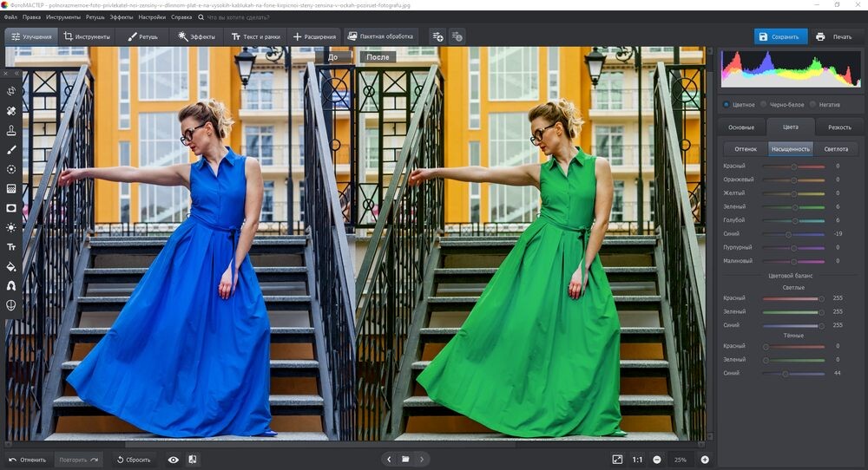Select the Черно-белое radio option
Image resolution: width=868 pixels, height=470 pixels.
tap(782, 105)
